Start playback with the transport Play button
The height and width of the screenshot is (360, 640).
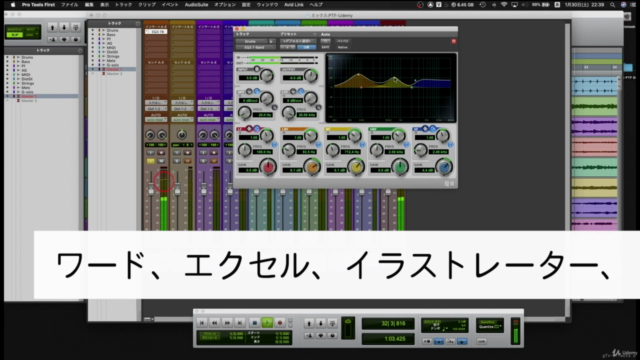[x=267, y=323]
